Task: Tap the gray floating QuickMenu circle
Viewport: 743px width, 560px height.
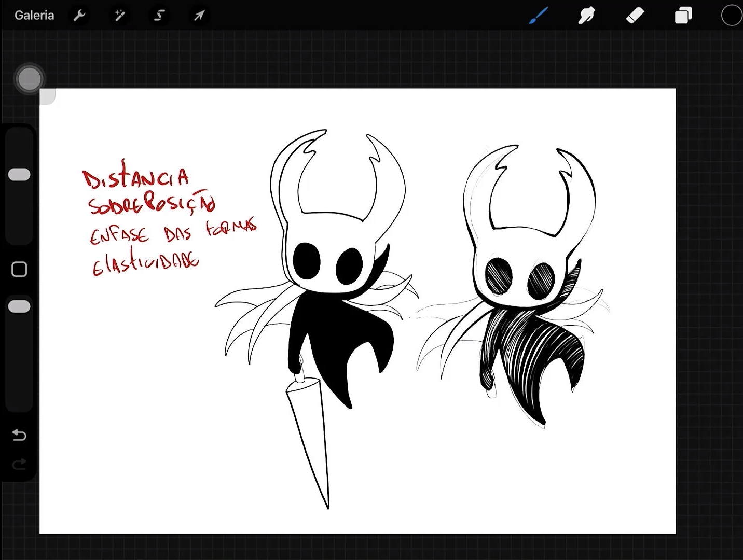Action: (29, 79)
